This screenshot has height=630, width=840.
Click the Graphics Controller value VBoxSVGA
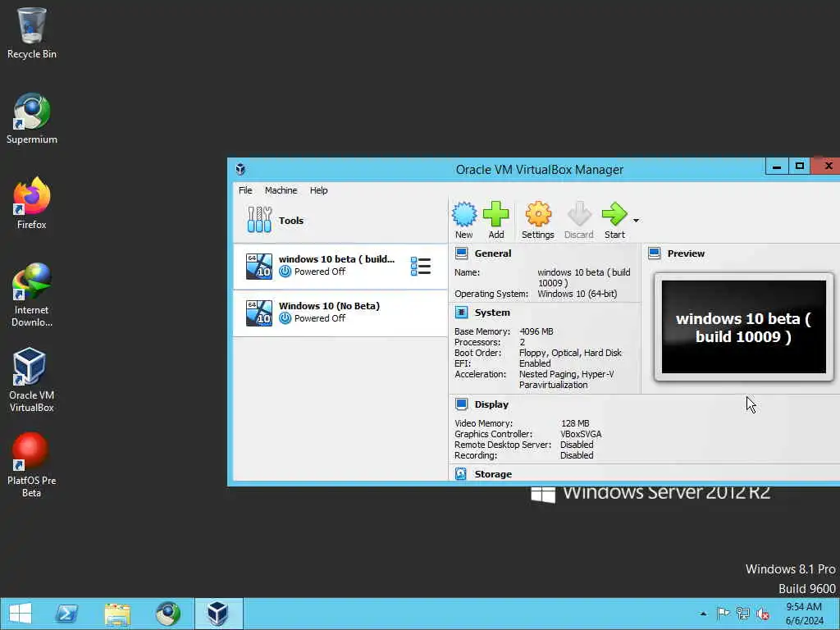[x=581, y=434]
